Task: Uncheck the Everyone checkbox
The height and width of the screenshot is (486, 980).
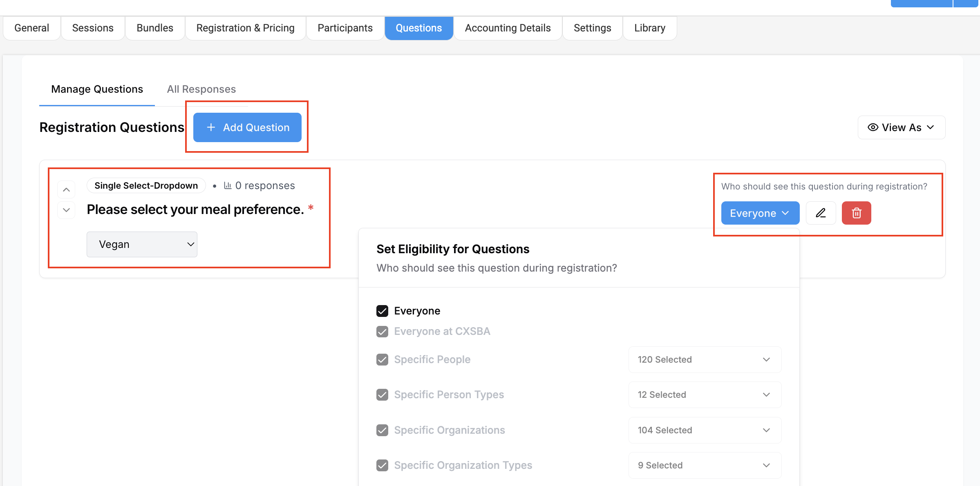Action: click(382, 311)
